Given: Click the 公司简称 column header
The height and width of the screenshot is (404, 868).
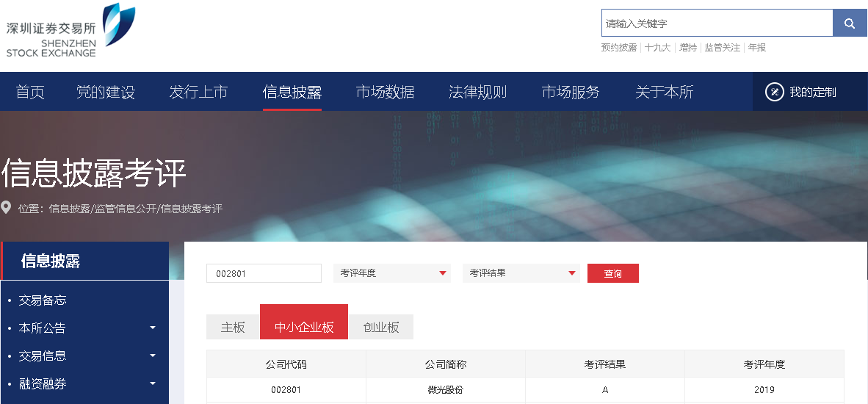Looking at the screenshot, I should point(446,364).
